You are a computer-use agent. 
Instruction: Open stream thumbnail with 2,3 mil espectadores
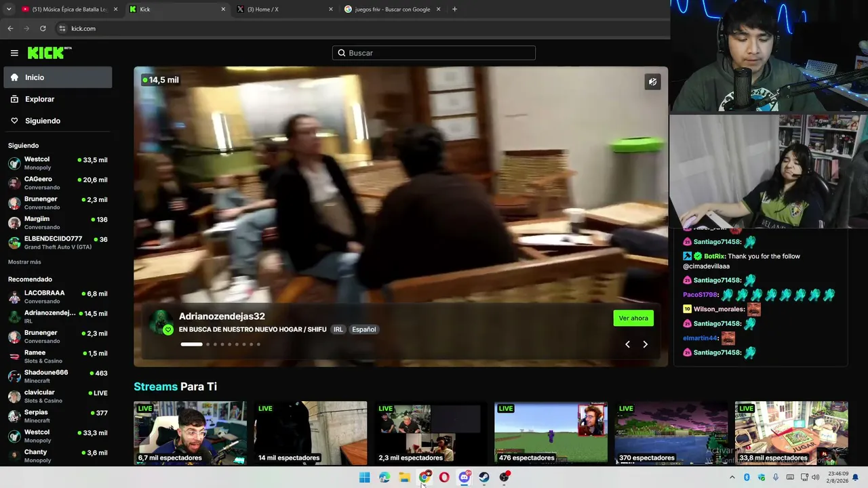[x=431, y=432]
